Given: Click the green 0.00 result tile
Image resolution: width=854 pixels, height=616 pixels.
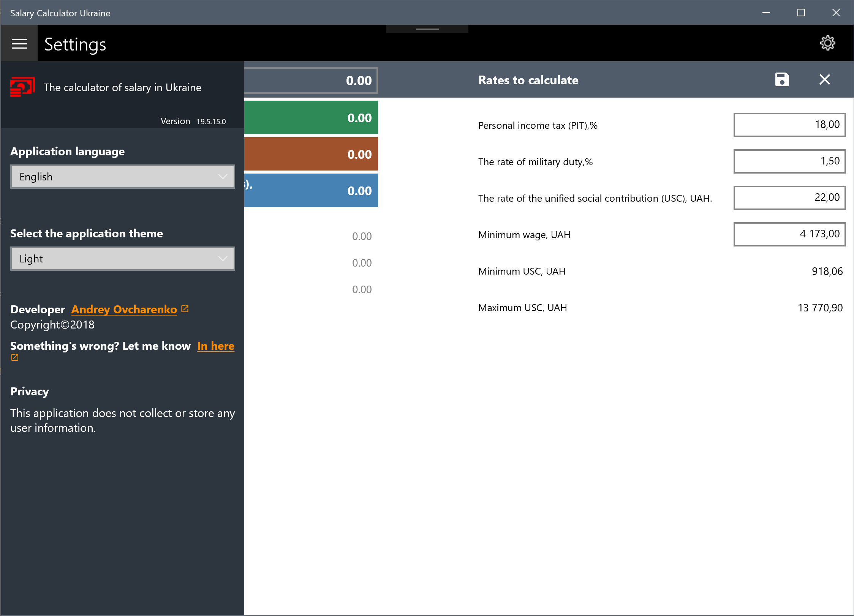Looking at the screenshot, I should coord(311,118).
